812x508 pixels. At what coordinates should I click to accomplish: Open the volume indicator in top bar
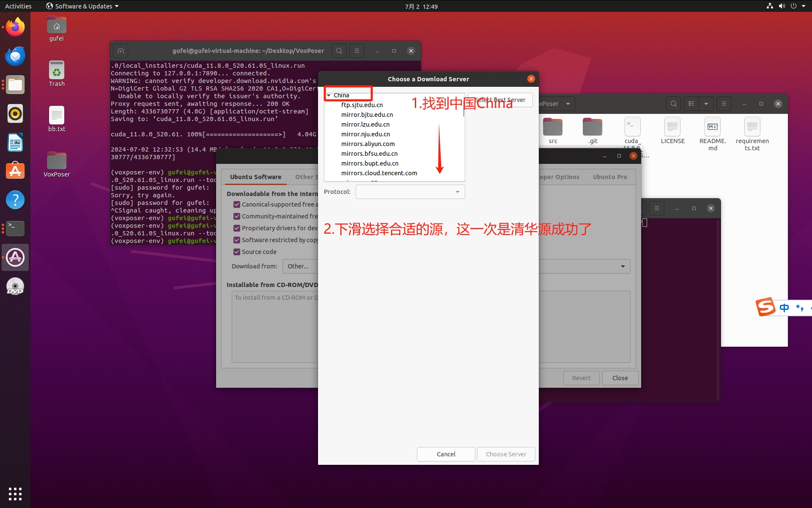(x=782, y=6)
